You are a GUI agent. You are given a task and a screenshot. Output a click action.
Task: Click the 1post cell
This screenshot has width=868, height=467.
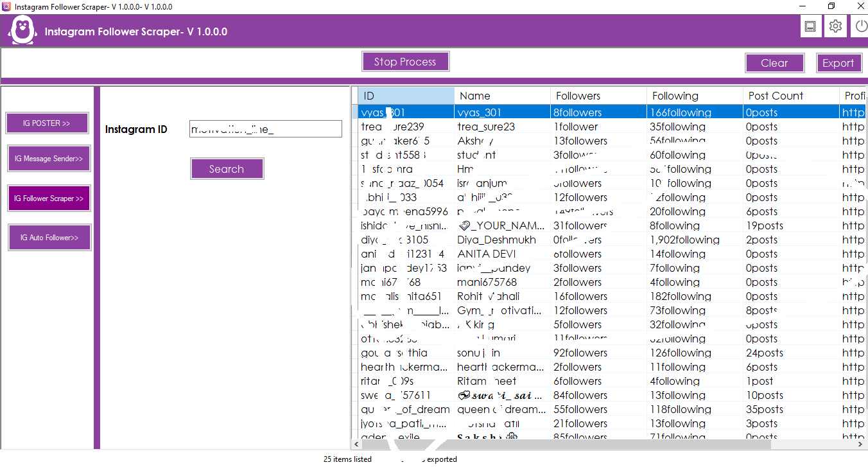[791, 381]
